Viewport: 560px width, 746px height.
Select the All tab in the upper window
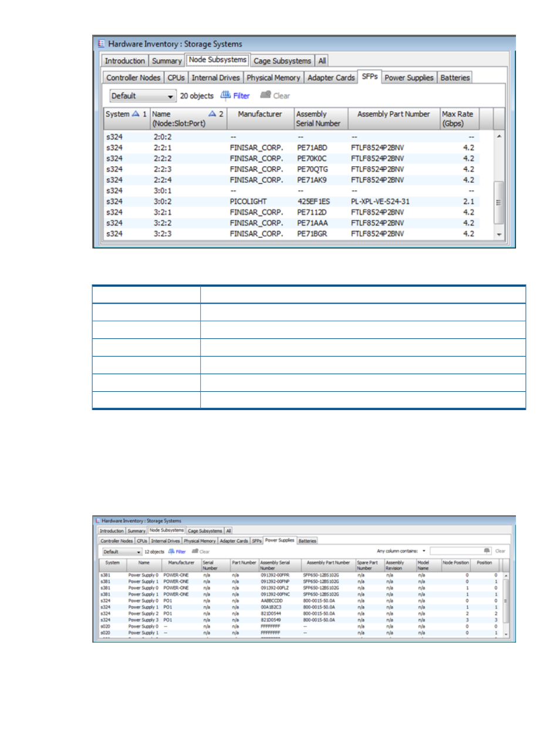[322, 61]
